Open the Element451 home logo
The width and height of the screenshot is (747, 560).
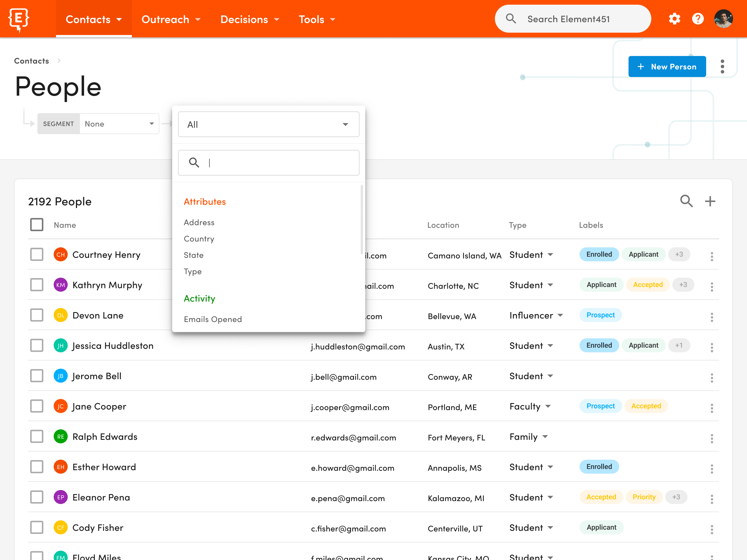(x=19, y=19)
